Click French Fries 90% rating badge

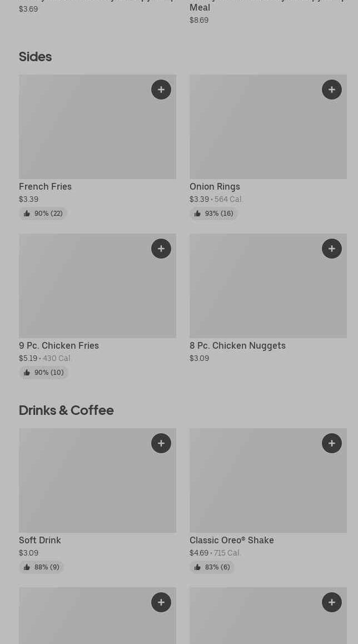pyautogui.click(x=43, y=214)
